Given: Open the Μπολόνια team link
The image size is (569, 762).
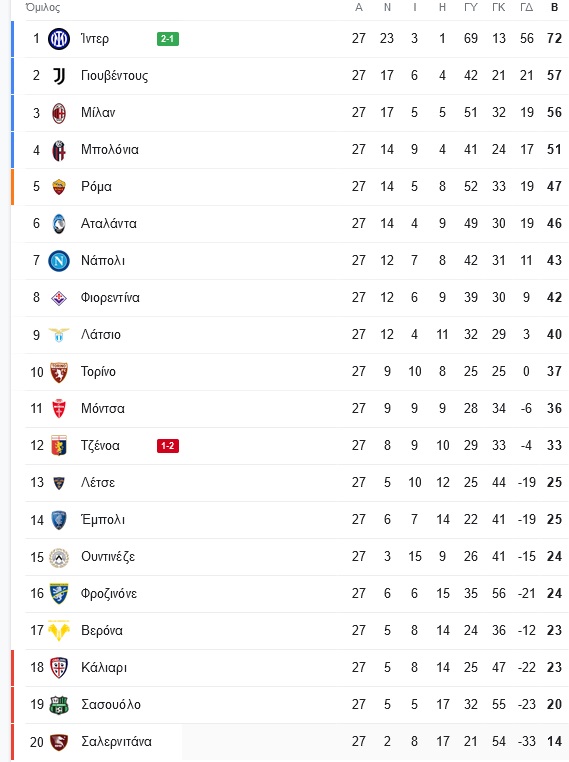Looking at the screenshot, I should [x=110, y=150].
